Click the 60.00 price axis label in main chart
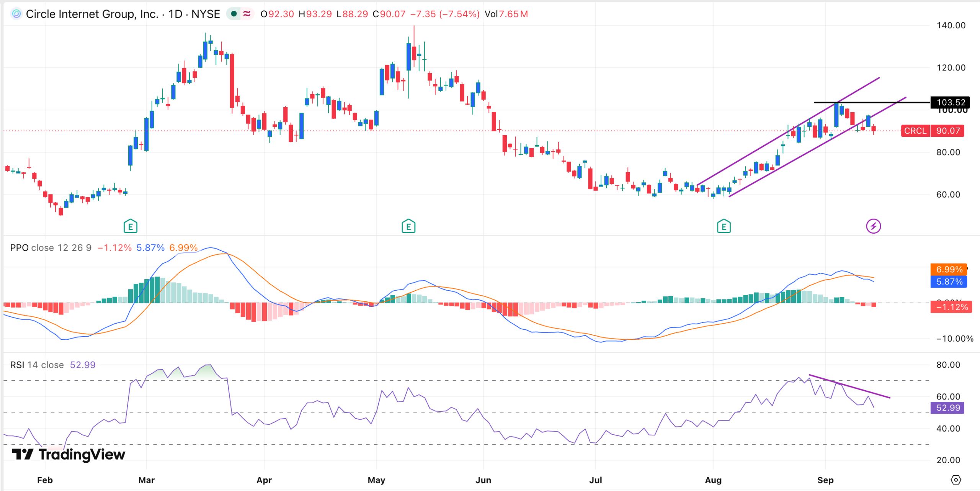The image size is (980, 491). coord(948,194)
